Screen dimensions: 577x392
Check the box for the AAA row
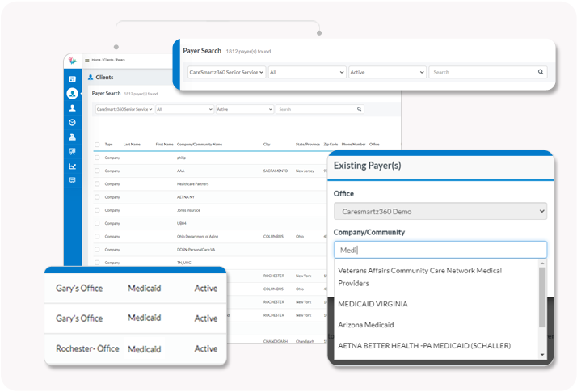click(97, 171)
